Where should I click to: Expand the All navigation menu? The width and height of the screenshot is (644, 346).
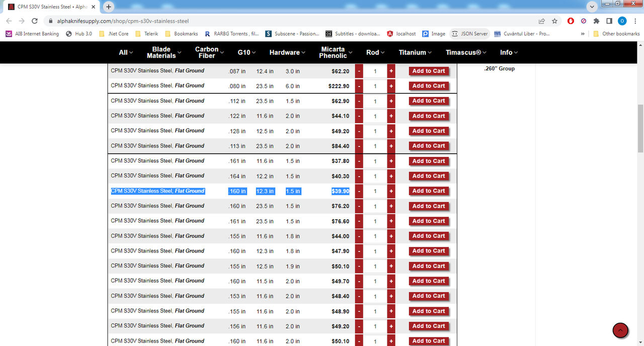pos(126,52)
